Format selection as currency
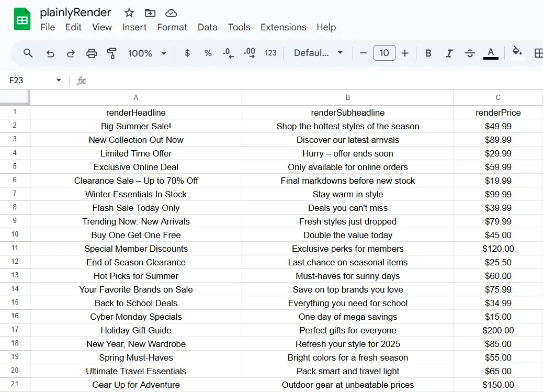Screen dimensions: 543x392 point(187,53)
